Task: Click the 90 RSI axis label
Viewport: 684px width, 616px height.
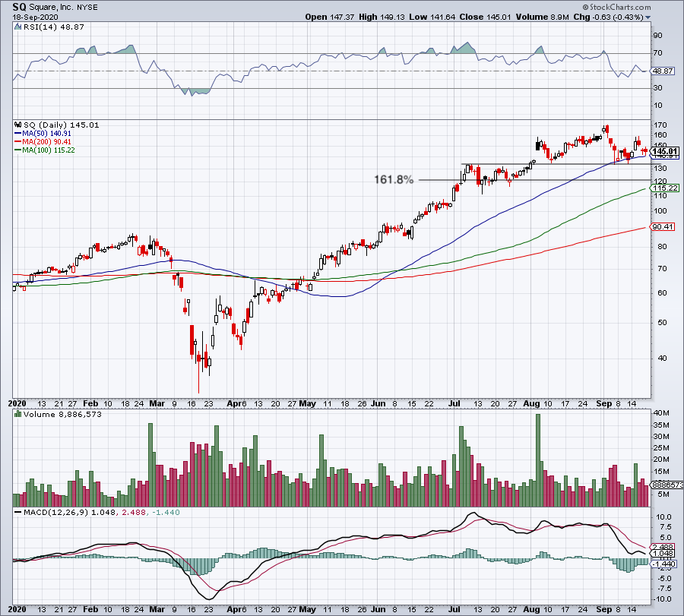Action: coord(657,36)
